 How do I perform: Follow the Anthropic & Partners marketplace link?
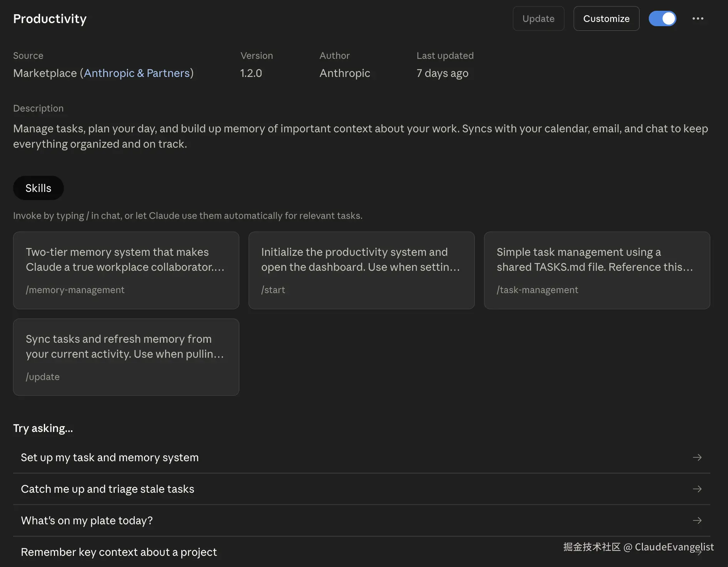coord(137,73)
